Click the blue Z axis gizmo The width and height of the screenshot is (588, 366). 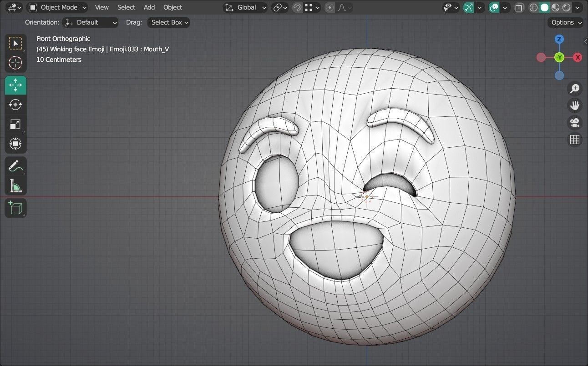pyautogui.click(x=559, y=39)
